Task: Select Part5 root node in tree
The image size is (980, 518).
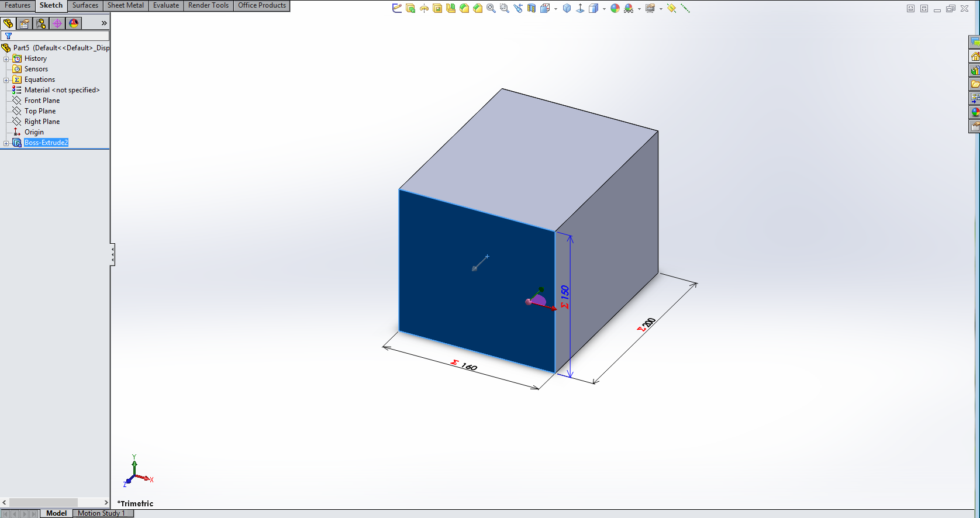Action: pos(56,48)
